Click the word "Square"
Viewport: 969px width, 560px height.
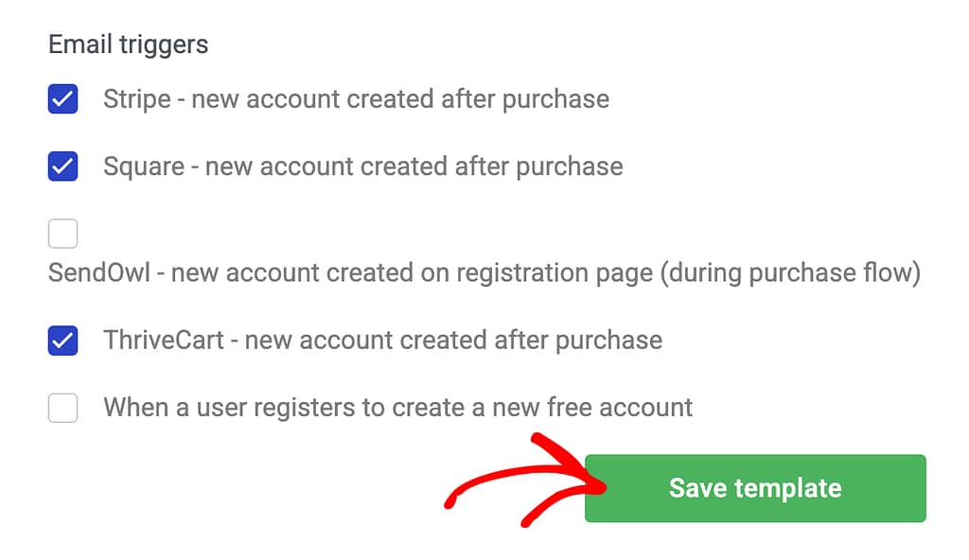(x=144, y=166)
